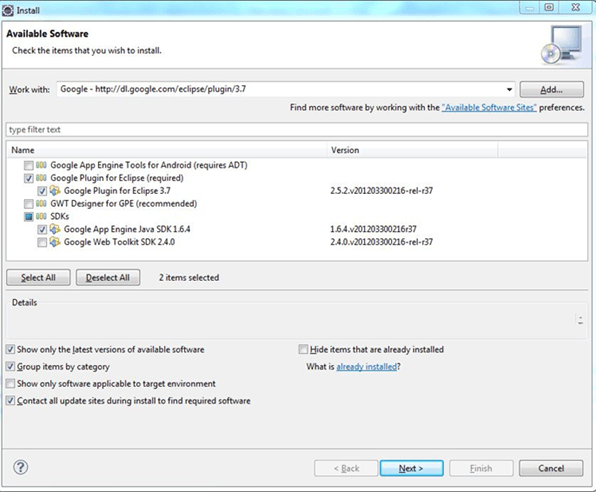Select the SDKs category row text
The width and height of the screenshot is (596, 492).
pyautogui.click(x=60, y=216)
